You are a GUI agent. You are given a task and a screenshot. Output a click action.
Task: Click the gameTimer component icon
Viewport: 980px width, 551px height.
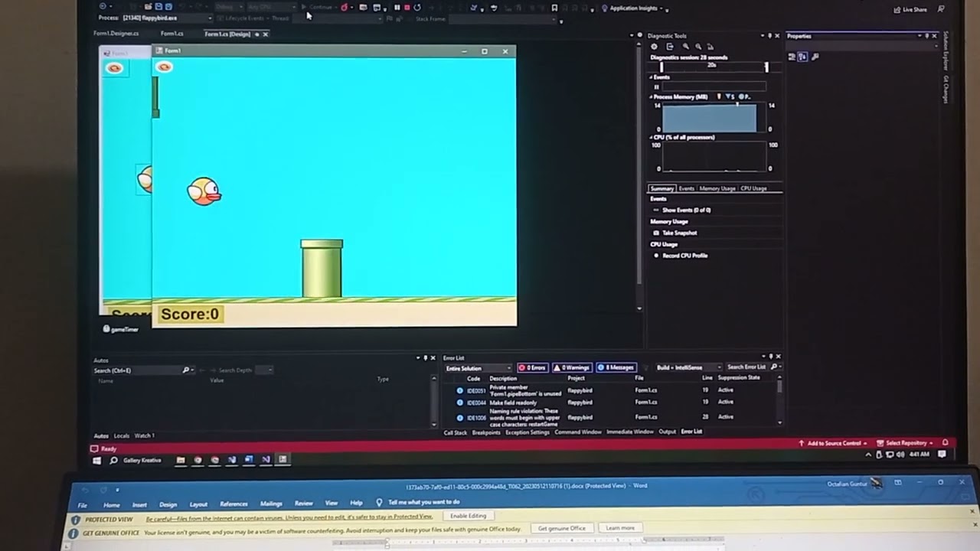106,329
